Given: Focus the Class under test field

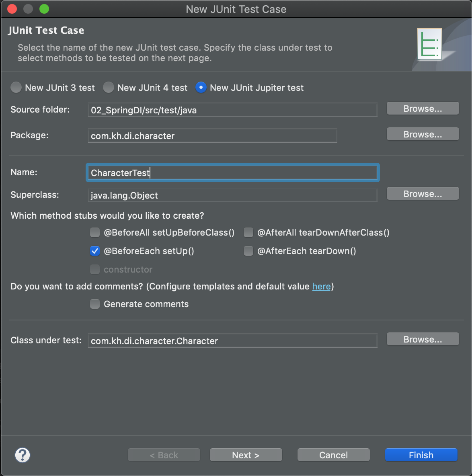Looking at the screenshot, I should [x=232, y=341].
